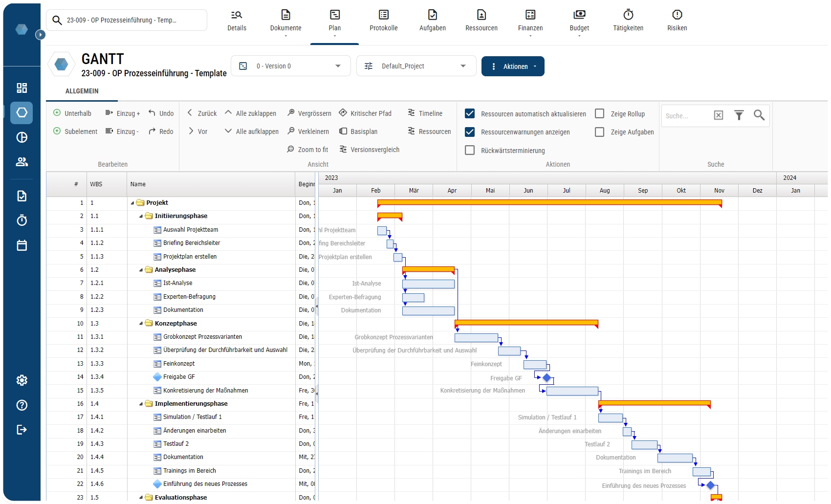The image size is (831, 504).
Task: Open the Version 0 dropdown
Action: coord(291,66)
